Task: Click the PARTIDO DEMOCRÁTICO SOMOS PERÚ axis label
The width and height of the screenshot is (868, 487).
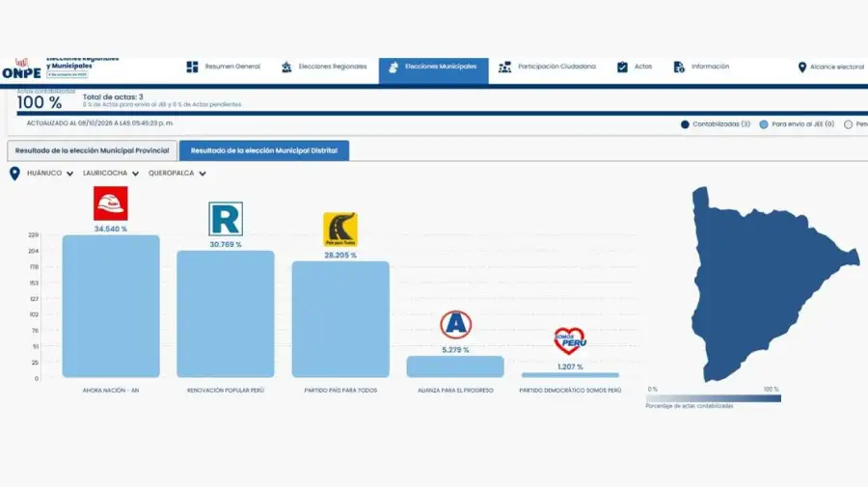Action: 570,391
